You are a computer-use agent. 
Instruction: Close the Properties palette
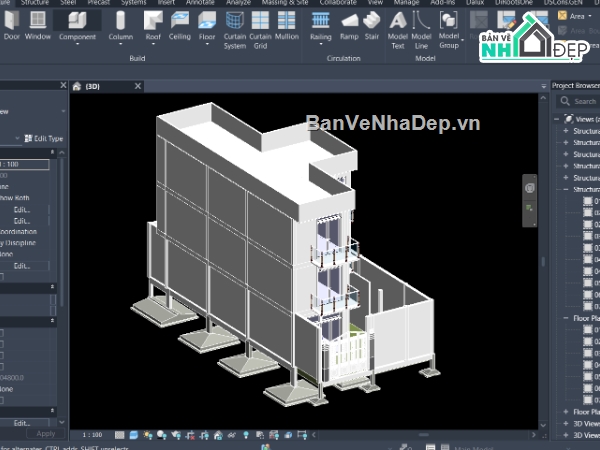[x=63, y=85]
